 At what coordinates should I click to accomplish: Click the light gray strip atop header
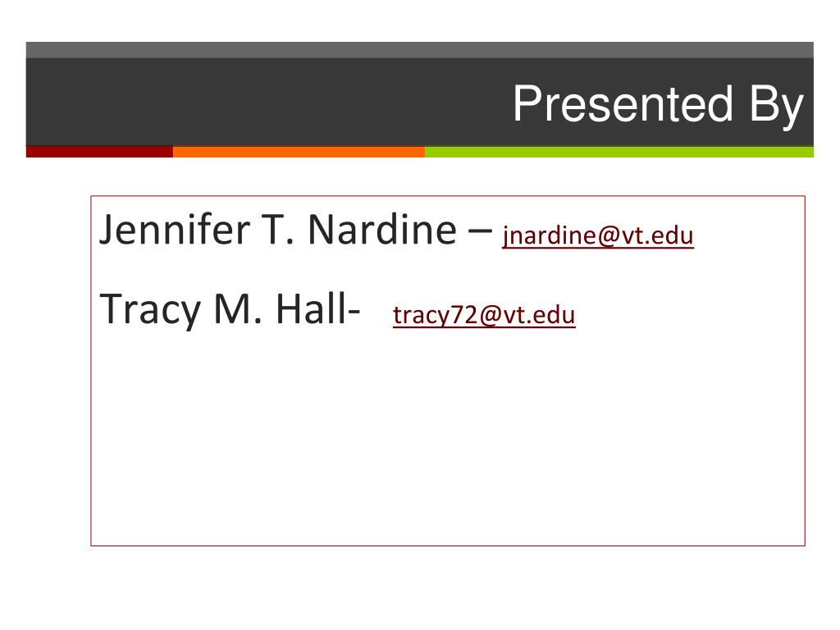pos(419,50)
